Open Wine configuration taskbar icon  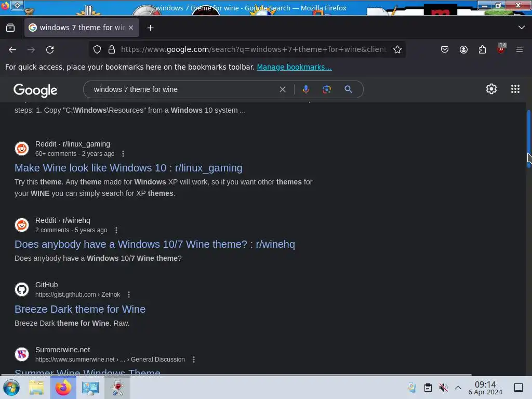pyautogui.click(x=117, y=388)
